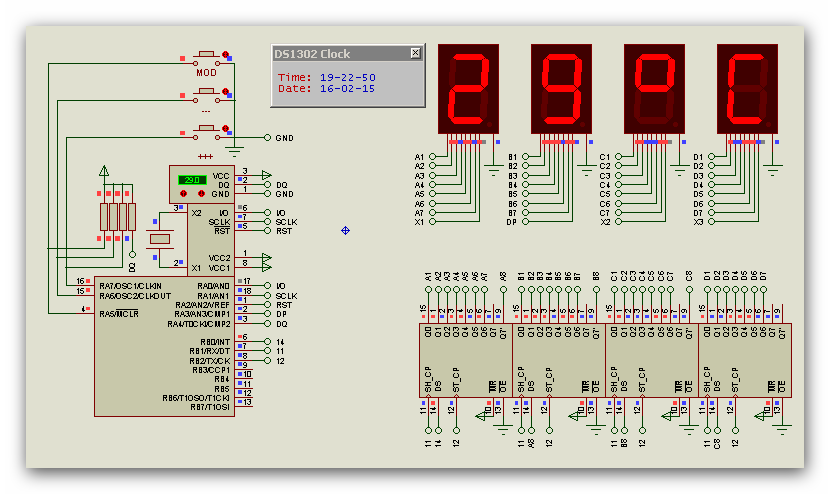
Task: Click the RB7/T1OSI pin label
Action: coord(210,407)
